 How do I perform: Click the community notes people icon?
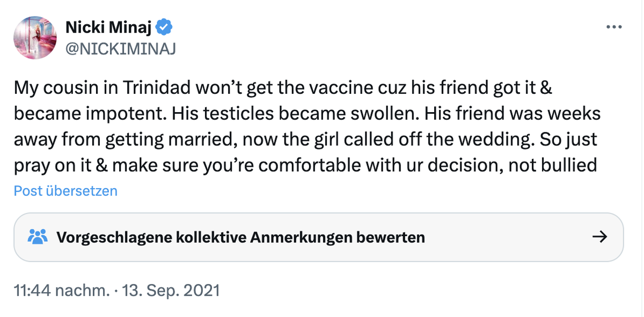click(x=39, y=237)
